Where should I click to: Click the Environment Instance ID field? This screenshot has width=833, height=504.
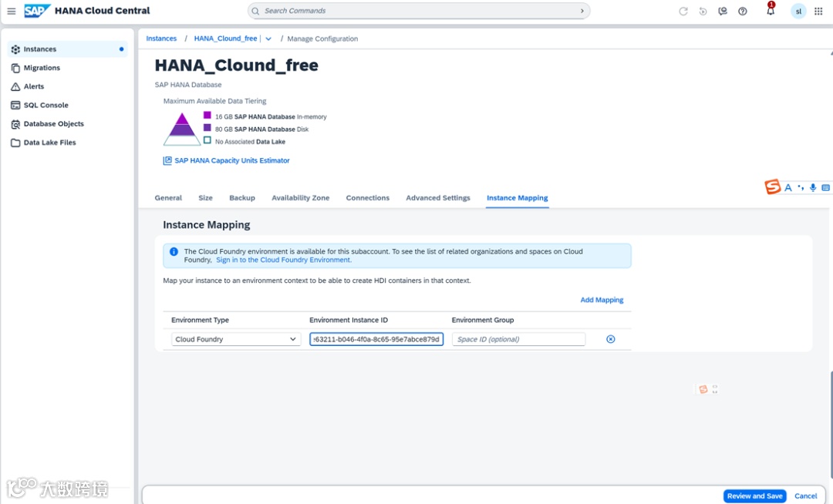376,340
